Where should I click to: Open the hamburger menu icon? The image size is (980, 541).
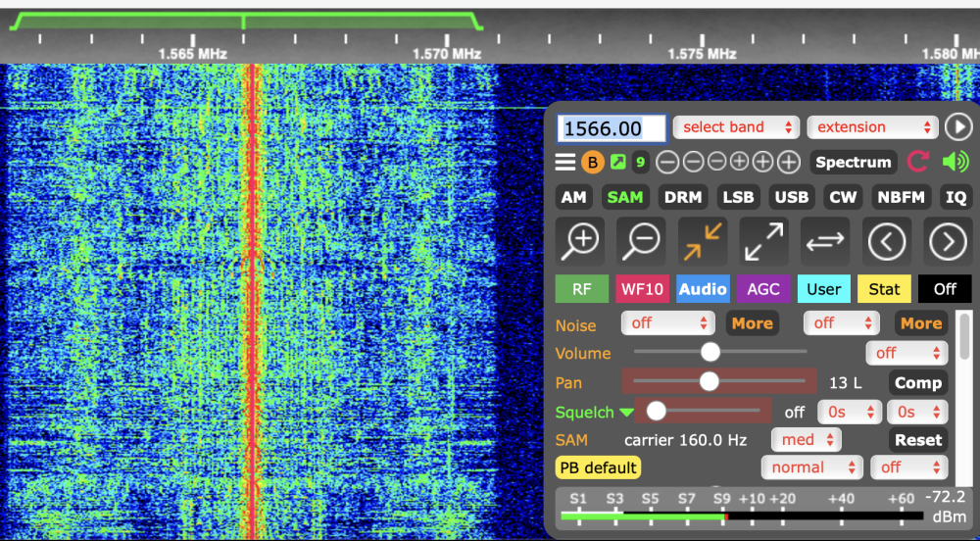(565, 163)
